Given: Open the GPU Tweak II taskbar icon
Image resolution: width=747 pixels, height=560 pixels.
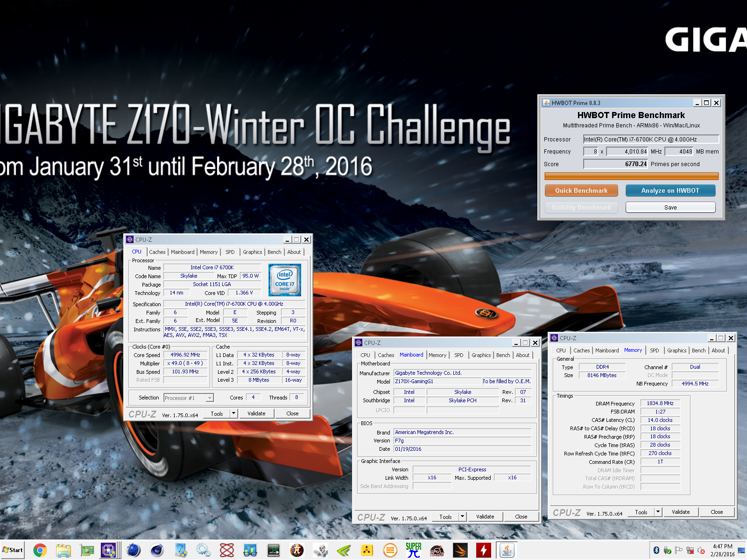Looking at the screenshot, I should tap(437, 551).
